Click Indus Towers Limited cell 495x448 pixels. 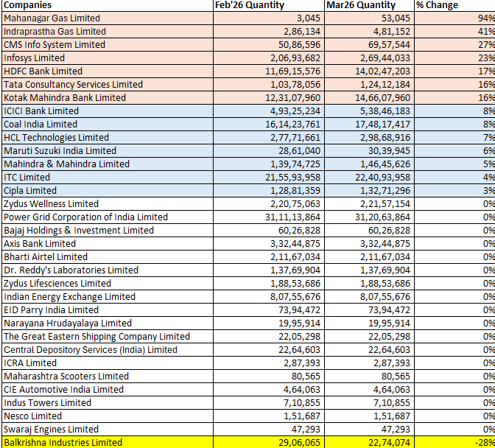tap(108, 403)
